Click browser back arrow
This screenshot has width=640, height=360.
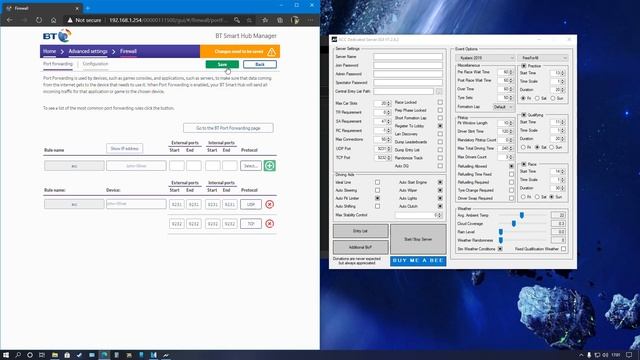pyautogui.click(x=9, y=20)
